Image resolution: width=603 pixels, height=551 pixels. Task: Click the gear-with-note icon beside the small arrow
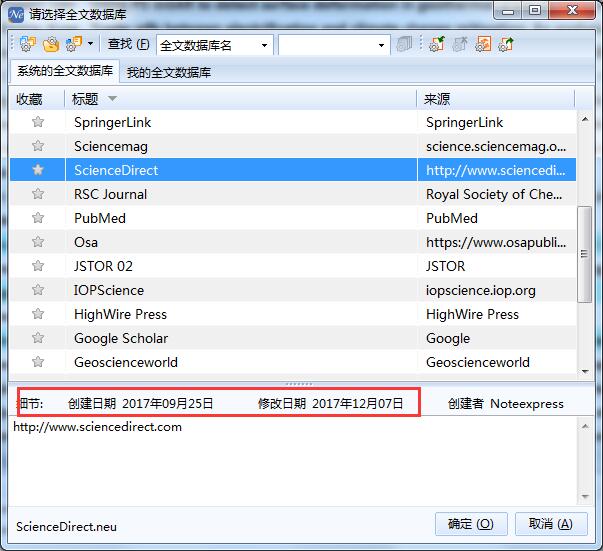point(74,44)
